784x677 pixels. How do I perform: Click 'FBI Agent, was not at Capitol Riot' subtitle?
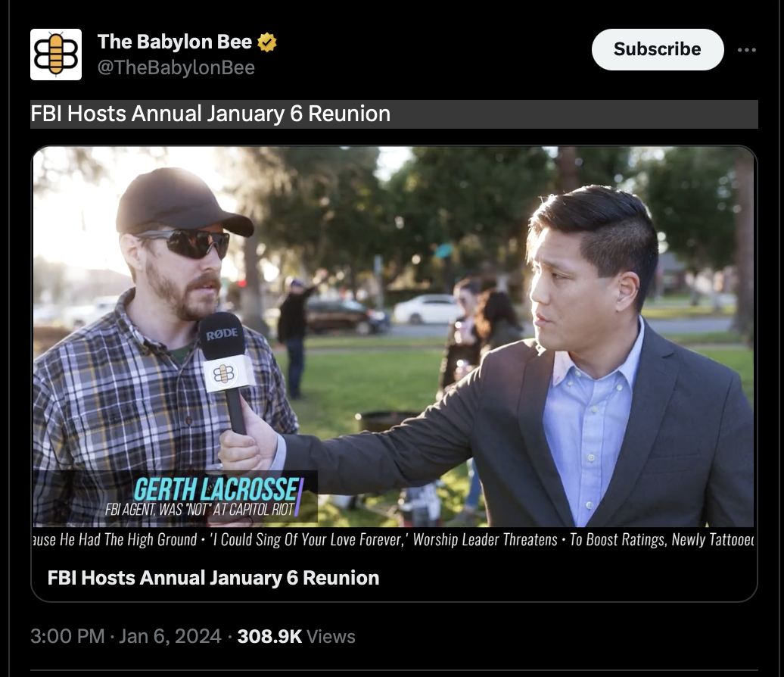pyautogui.click(x=200, y=510)
